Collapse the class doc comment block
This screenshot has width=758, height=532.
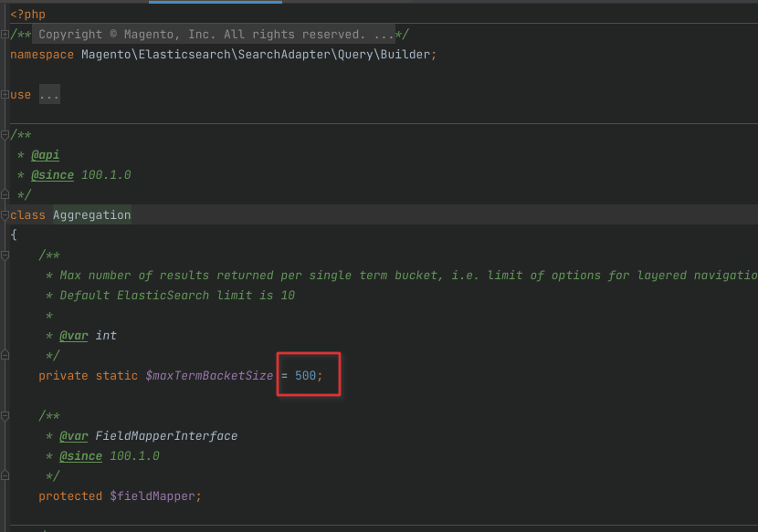pyautogui.click(x=5, y=135)
